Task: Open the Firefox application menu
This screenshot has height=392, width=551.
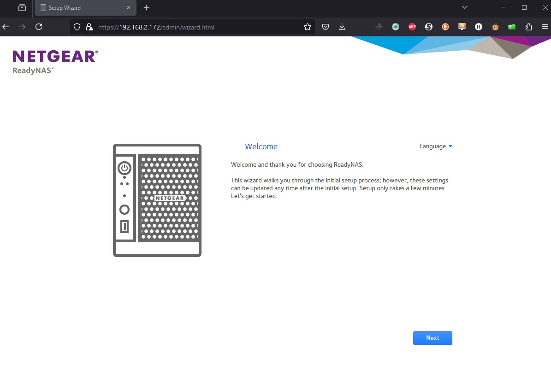Action: point(545,27)
